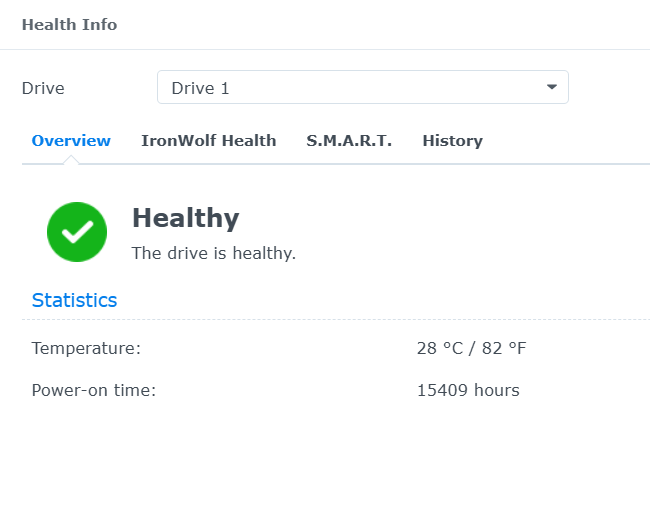The height and width of the screenshot is (514, 650).
Task: Click the green healthy checkmark icon
Action: tap(77, 232)
